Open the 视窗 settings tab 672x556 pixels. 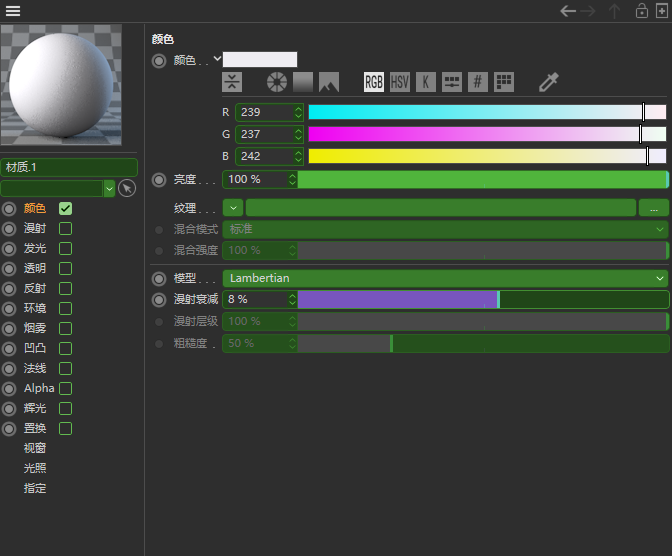pyautogui.click(x=35, y=448)
